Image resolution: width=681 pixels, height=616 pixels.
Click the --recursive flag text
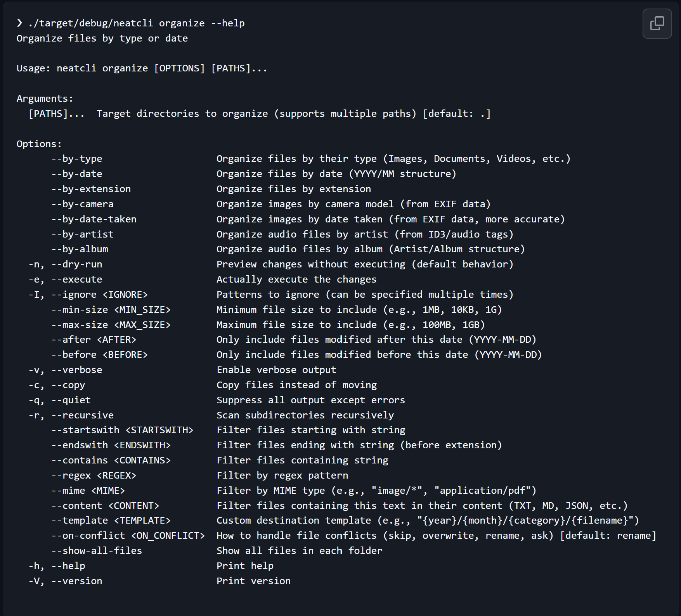pyautogui.click(x=82, y=415)
